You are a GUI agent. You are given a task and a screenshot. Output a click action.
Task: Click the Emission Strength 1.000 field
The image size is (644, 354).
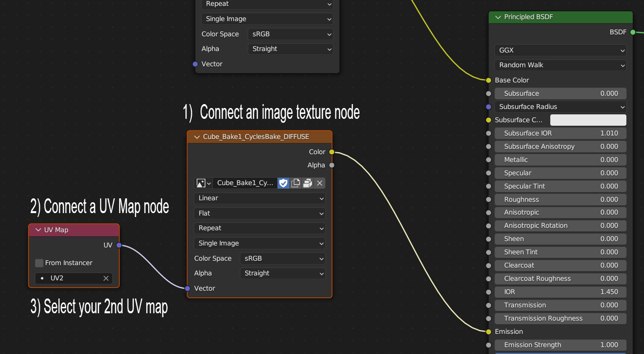[561, 345]
